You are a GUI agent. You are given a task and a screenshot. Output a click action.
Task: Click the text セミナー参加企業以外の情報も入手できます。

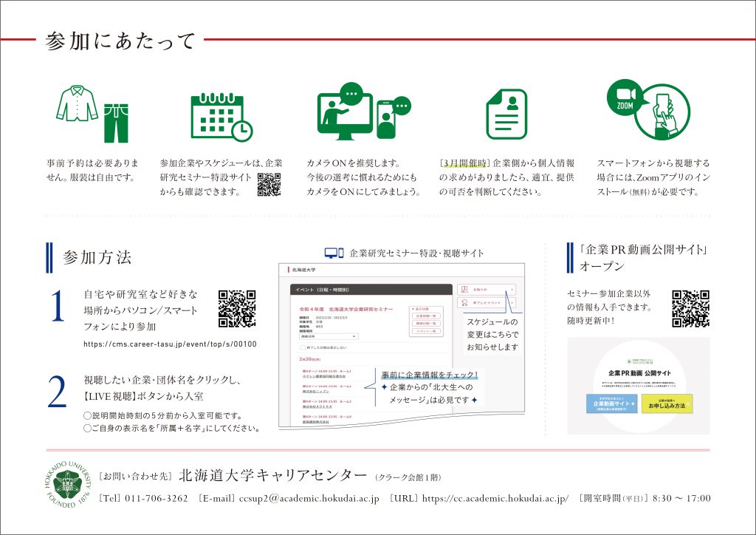click(x=609, y=300)
